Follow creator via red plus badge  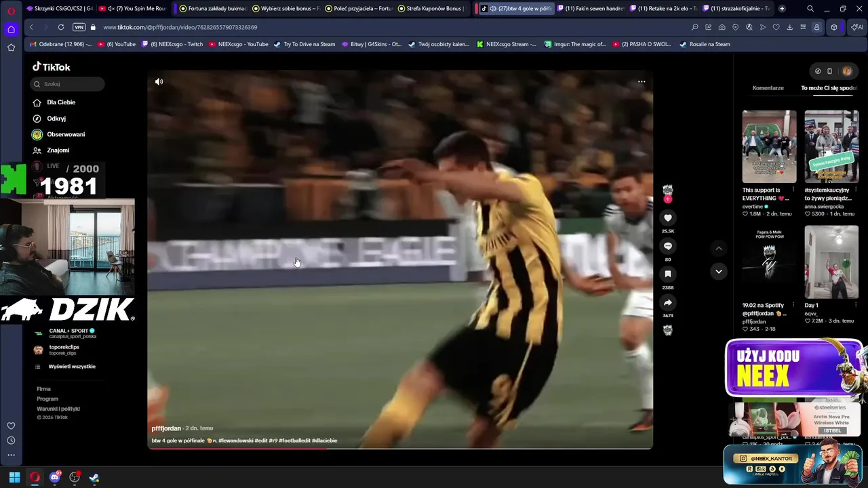[x=668, y=200]
